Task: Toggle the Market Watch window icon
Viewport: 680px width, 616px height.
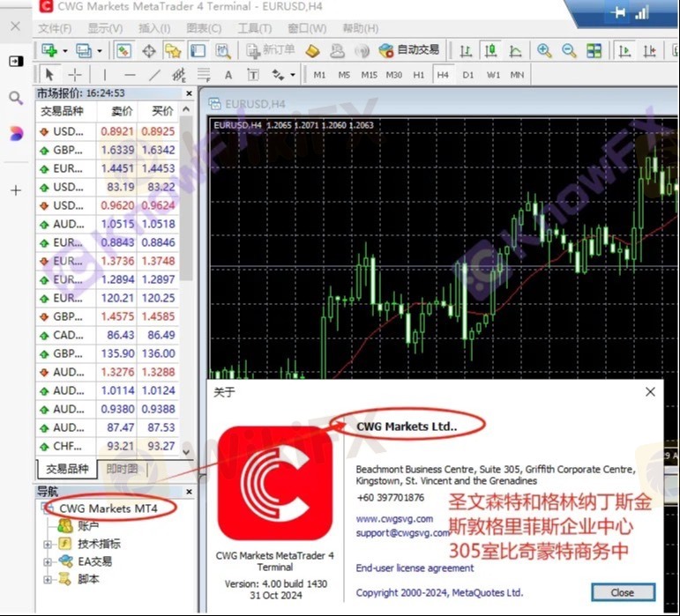Action: pyautogui.click(x=123, y=51)
